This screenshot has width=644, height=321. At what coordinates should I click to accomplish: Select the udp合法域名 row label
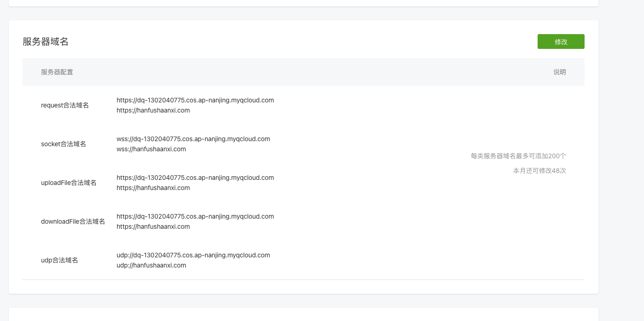pyautogui.click(x=59, y=260)
